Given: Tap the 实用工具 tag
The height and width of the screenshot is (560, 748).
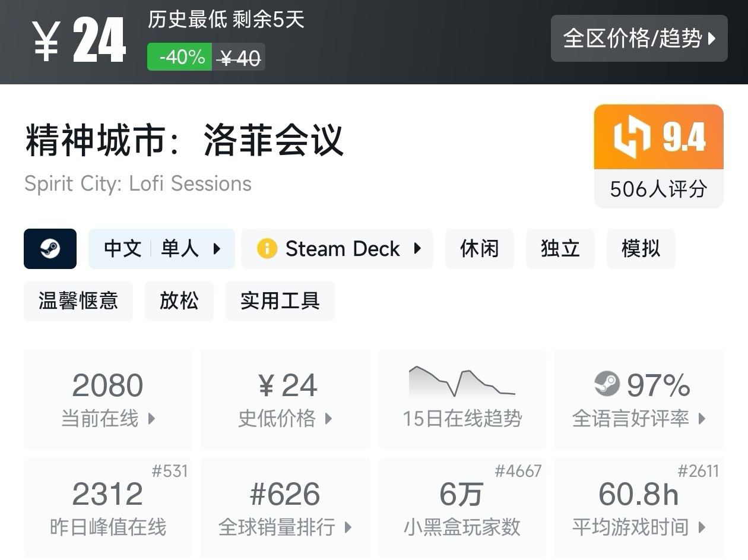Looking at the screenshot, I should [280, 301].
